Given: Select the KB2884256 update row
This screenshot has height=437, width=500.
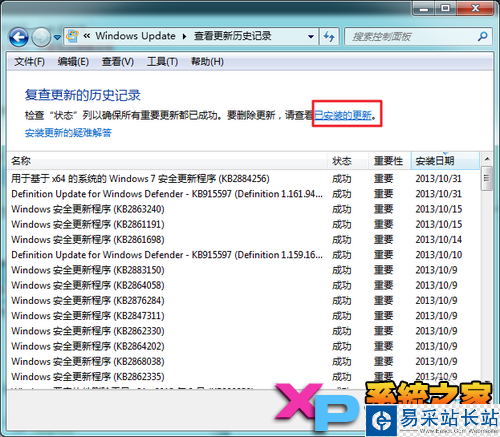Looking at the screenshot, I should [x=244, y=179].
